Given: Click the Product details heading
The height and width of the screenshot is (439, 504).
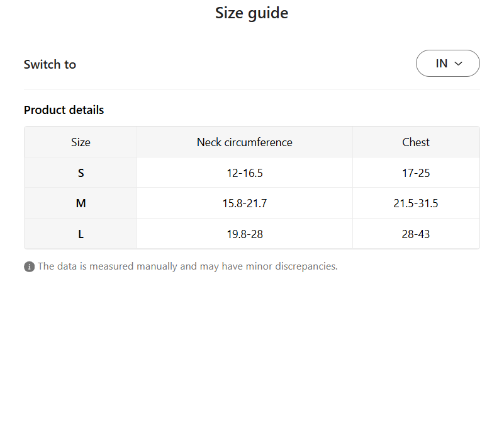Looking at the screenshot, I should [64, 110].
